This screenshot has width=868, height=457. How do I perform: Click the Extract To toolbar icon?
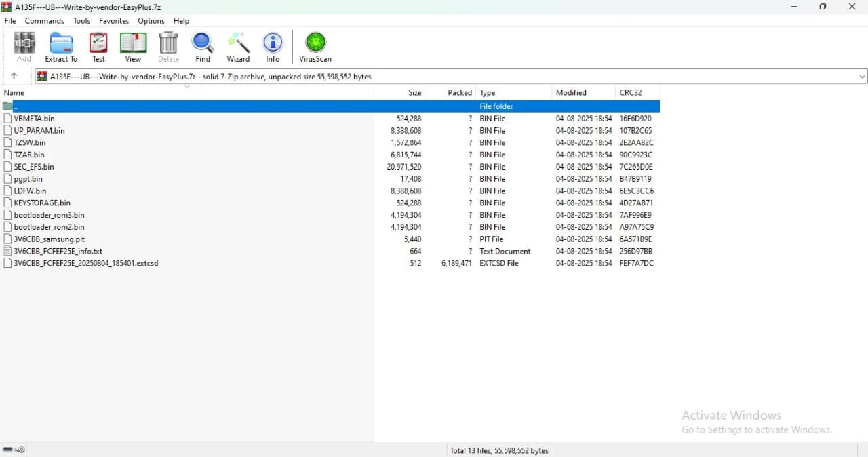click(x=61, y=47)
